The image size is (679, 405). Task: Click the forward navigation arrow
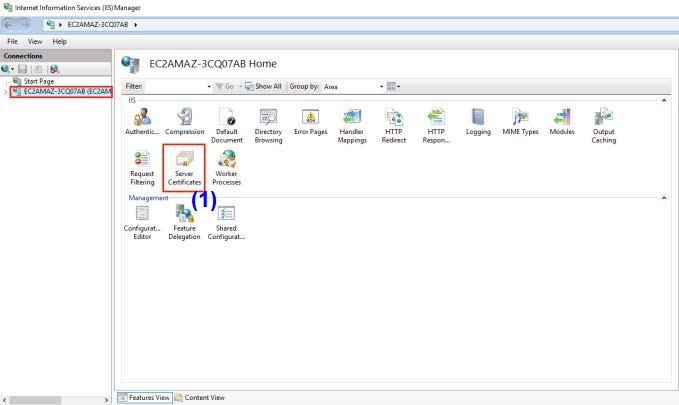pos(25,25)
